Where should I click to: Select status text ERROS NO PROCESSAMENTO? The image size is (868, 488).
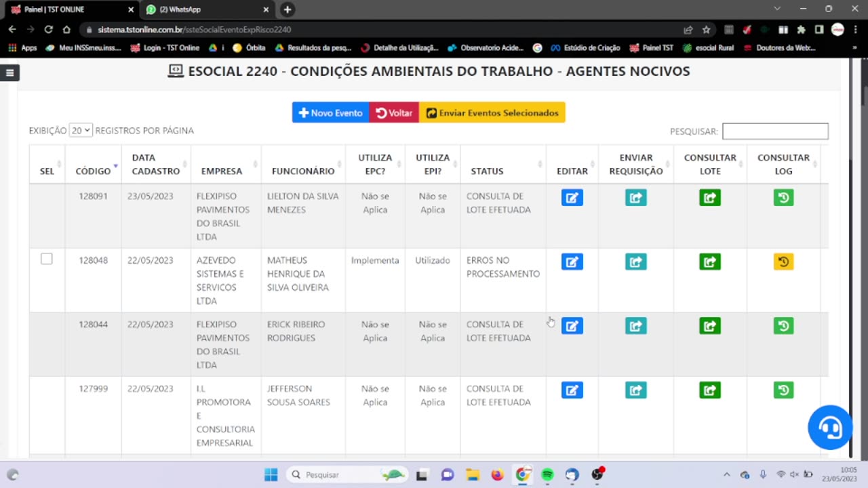pyautogui.click(x=503, y=267)
